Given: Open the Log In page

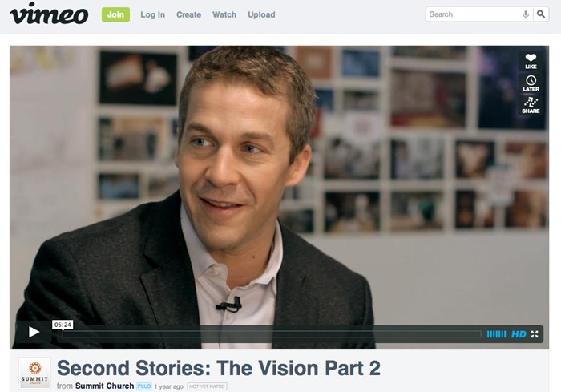Looking at the screenshot, I should click(x=153, y=14).
